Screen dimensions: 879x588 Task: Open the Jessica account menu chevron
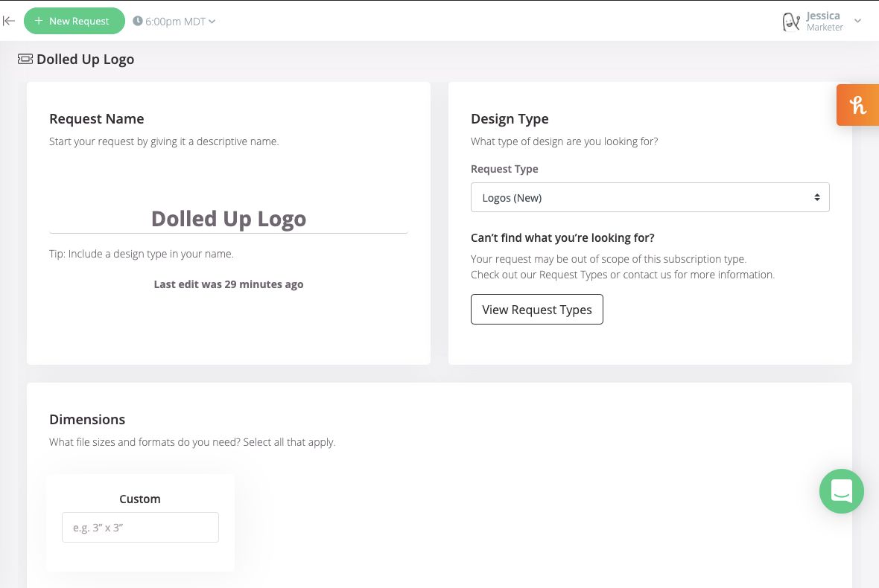pyautogui.click(x=857, y=21)
